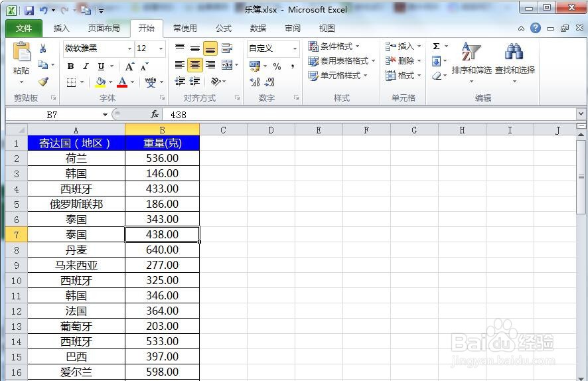Open the font name dropdown (微软雅黑)
588x381 pixels.
pos(129,48)
